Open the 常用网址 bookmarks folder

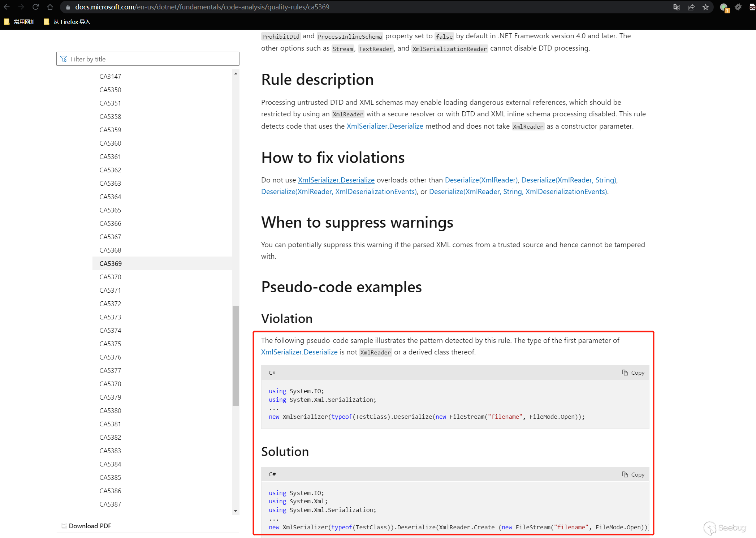pos(20,22)
